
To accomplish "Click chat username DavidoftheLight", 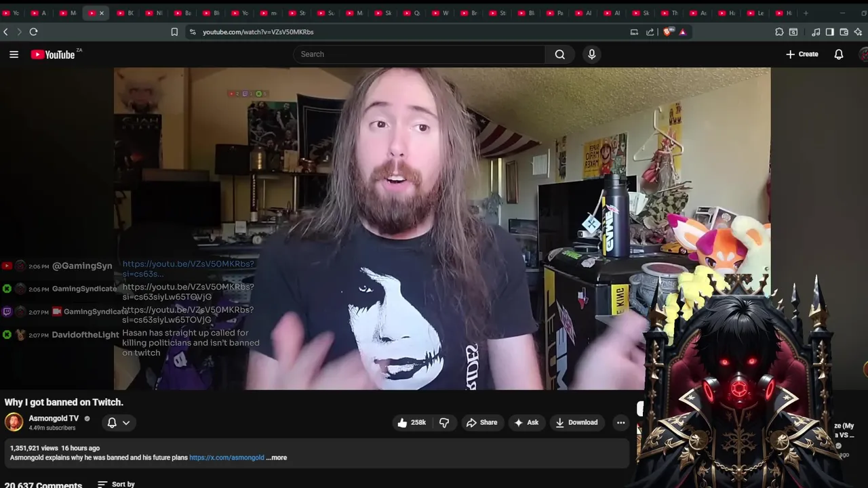I will tap(85, 335).
